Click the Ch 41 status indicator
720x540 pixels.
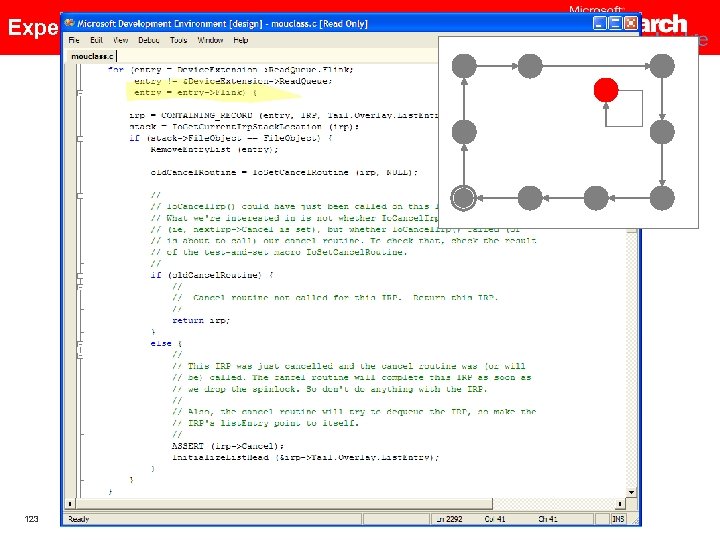tap(547, 519)
